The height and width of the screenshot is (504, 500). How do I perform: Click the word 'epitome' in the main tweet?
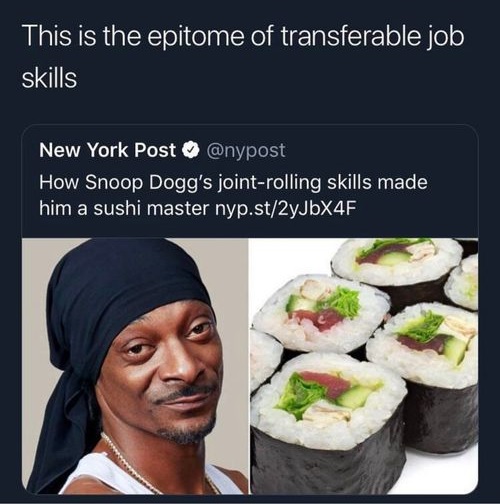coord(196,36)
